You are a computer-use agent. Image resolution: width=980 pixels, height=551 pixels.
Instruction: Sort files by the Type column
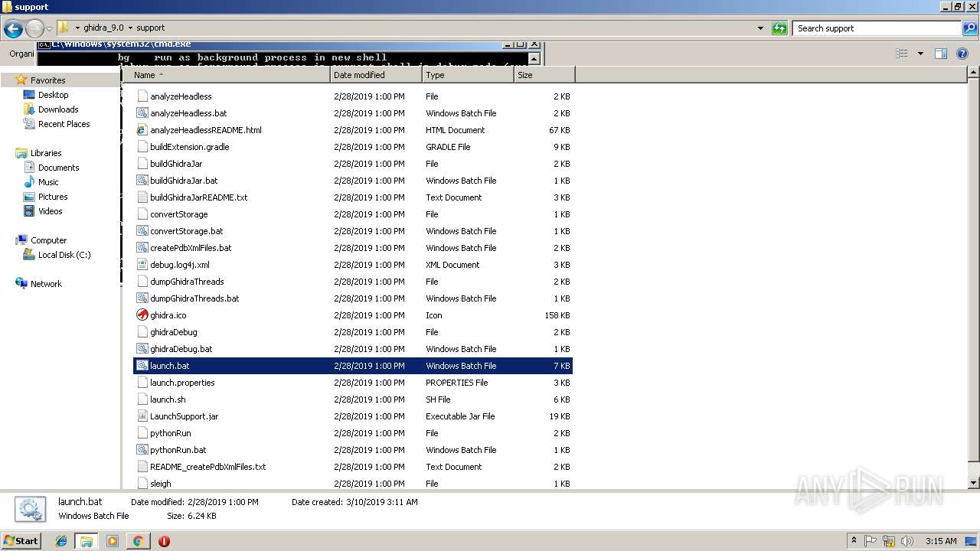pos(468,75)
